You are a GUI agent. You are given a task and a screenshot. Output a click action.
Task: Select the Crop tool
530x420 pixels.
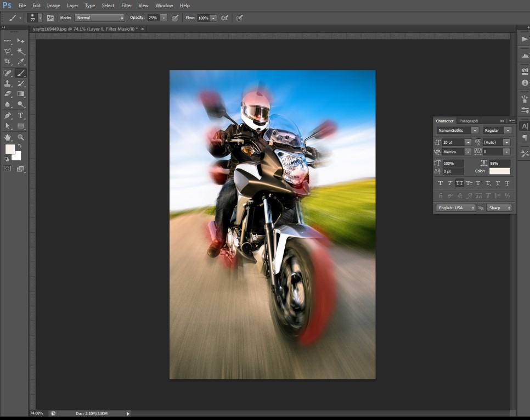click(x=8, y=62)
